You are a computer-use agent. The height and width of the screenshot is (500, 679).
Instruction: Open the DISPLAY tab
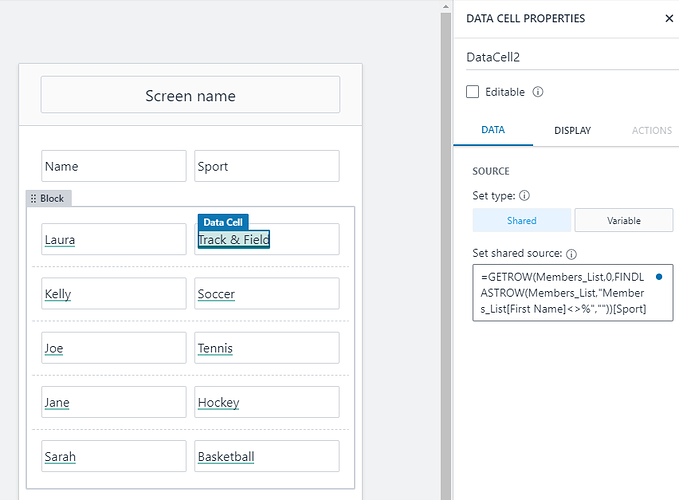click(572, 130)
